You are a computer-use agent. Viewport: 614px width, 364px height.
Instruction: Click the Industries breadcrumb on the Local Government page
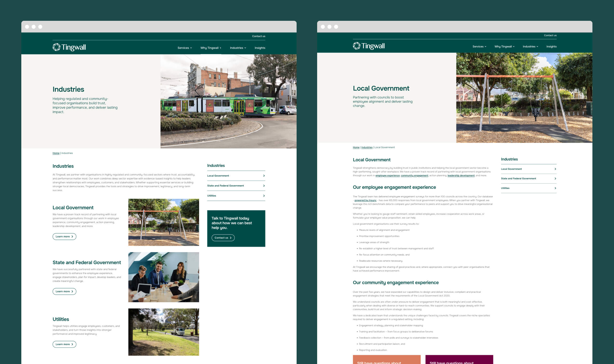(367, 147)
